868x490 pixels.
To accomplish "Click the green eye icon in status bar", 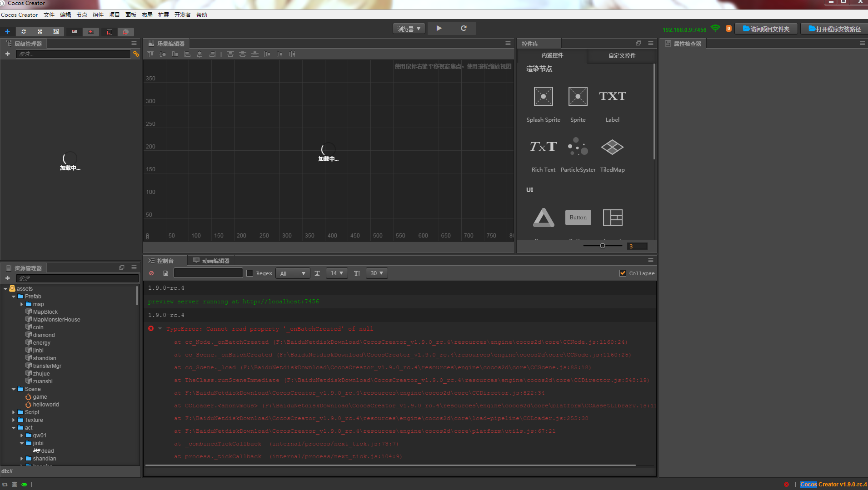I will [x=24, y=485].
